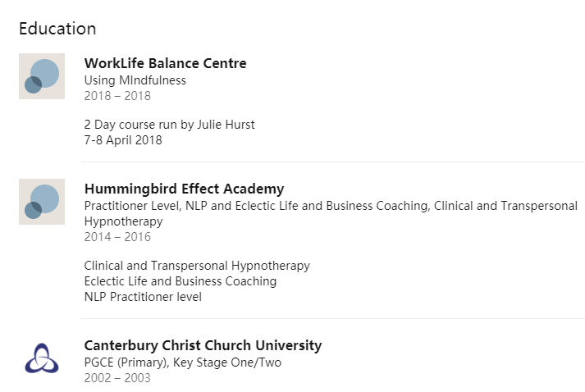
Task: Select 'Eclectic Life and Business Coaching' line
Action: (181, 281)
